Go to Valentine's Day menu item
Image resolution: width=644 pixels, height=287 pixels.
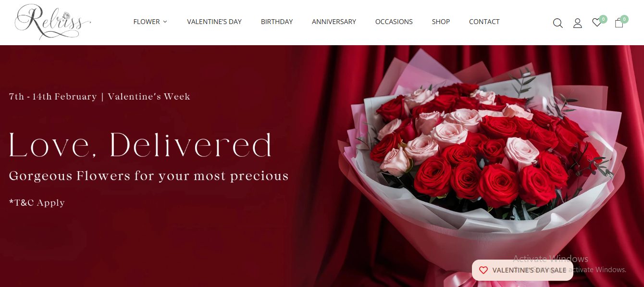[214, 22]
